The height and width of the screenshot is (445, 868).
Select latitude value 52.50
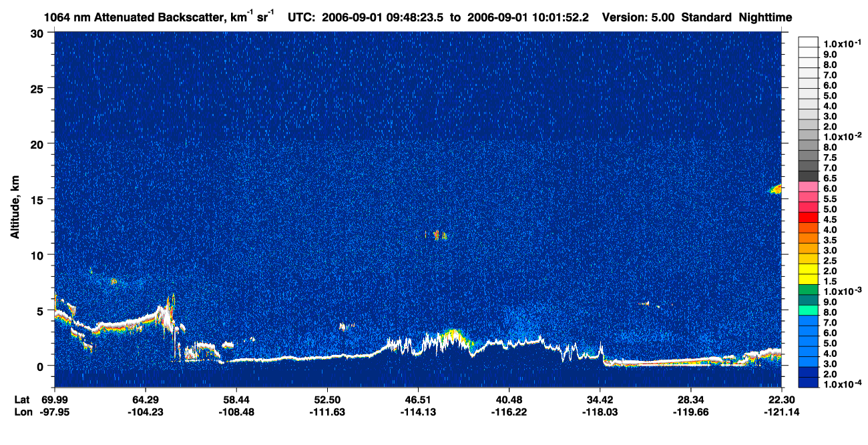point(327,400)
